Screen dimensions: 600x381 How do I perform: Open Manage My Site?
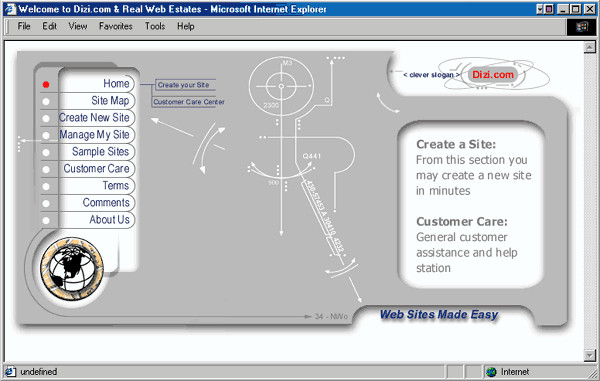click(x=95, y=135)
